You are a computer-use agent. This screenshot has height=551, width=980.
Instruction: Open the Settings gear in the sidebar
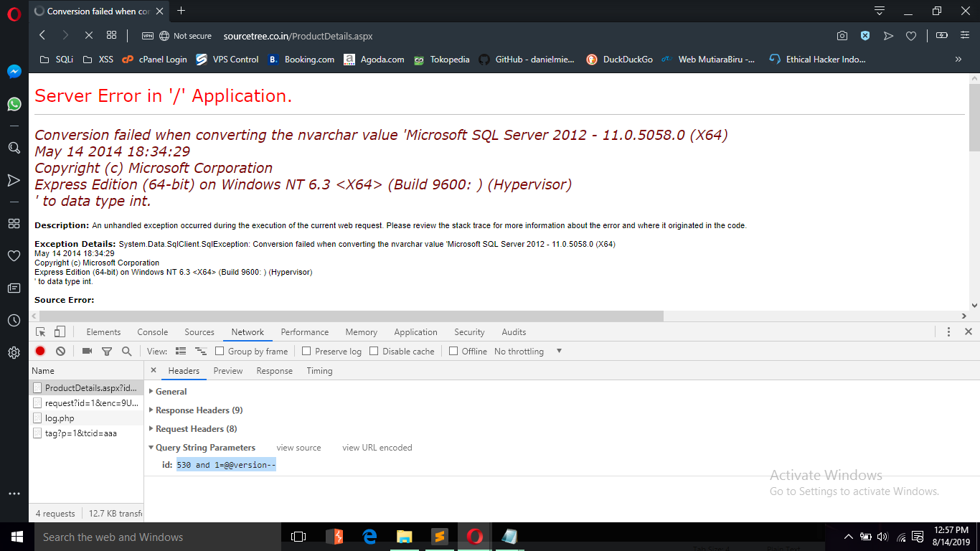[x=14, y=352]
